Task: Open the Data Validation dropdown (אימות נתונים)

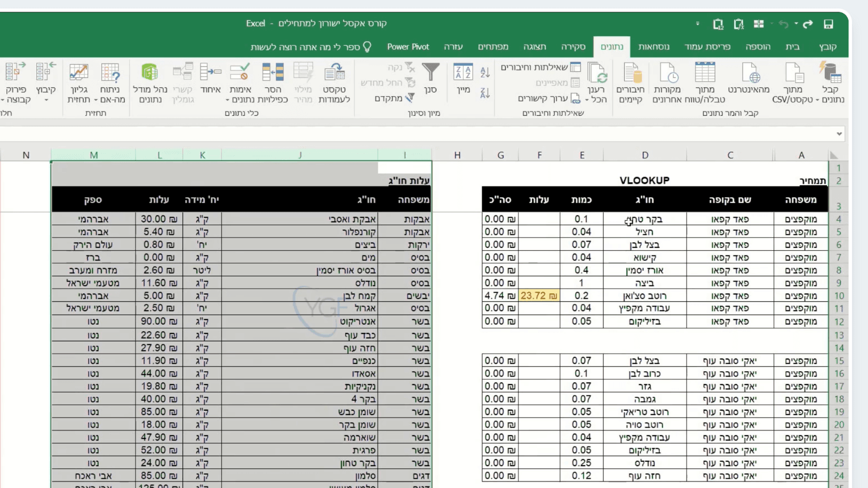Action: tap(240, 83)
